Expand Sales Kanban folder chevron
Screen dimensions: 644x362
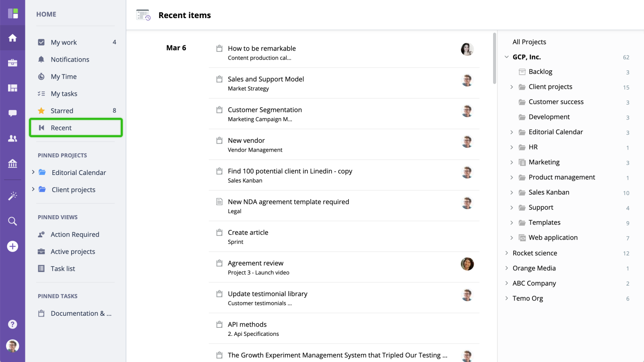click(512, 193)
